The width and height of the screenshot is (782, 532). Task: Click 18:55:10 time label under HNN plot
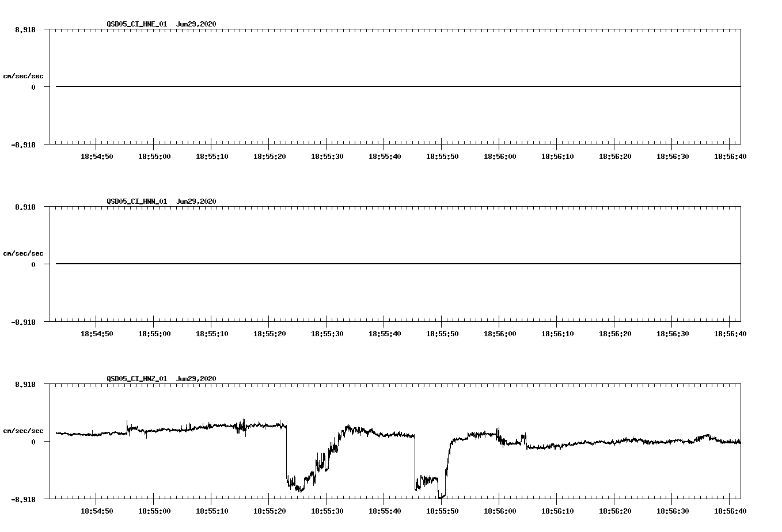click(212, 334)
